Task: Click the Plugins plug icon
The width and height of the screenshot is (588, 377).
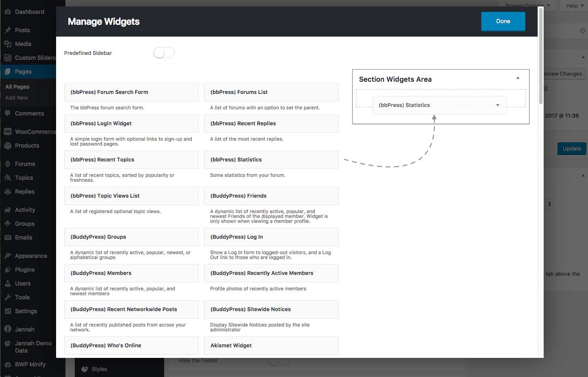Action: pos(7,270)
